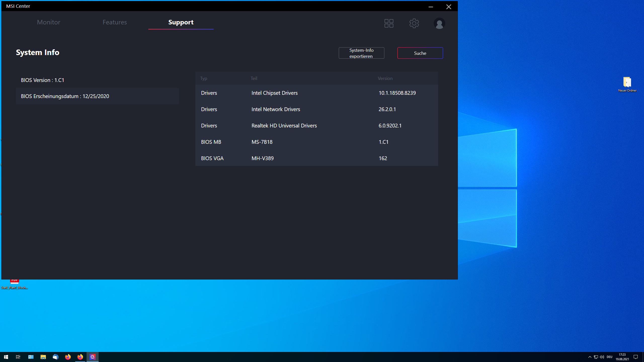
Task: Open the notification center icon
Action: (636, 357)
